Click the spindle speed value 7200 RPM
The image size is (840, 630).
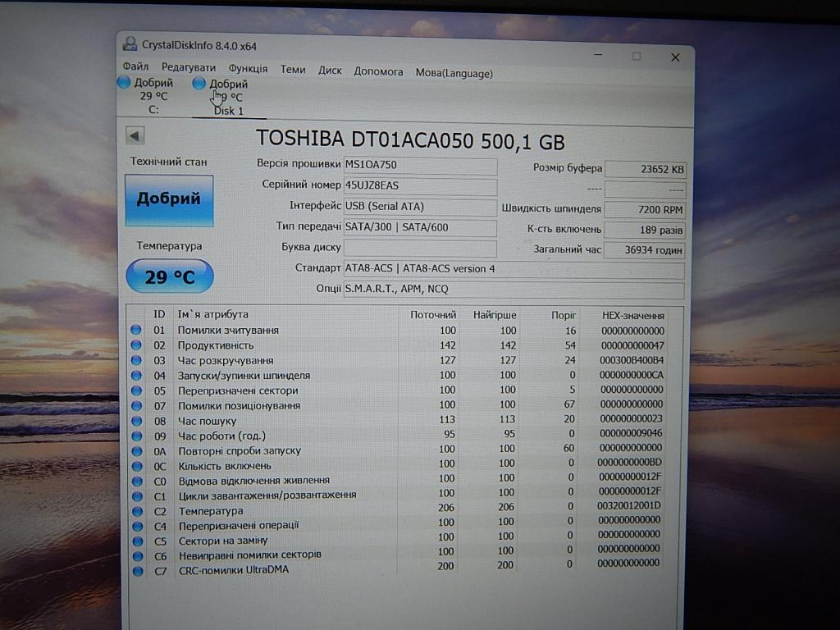point(645,210)
